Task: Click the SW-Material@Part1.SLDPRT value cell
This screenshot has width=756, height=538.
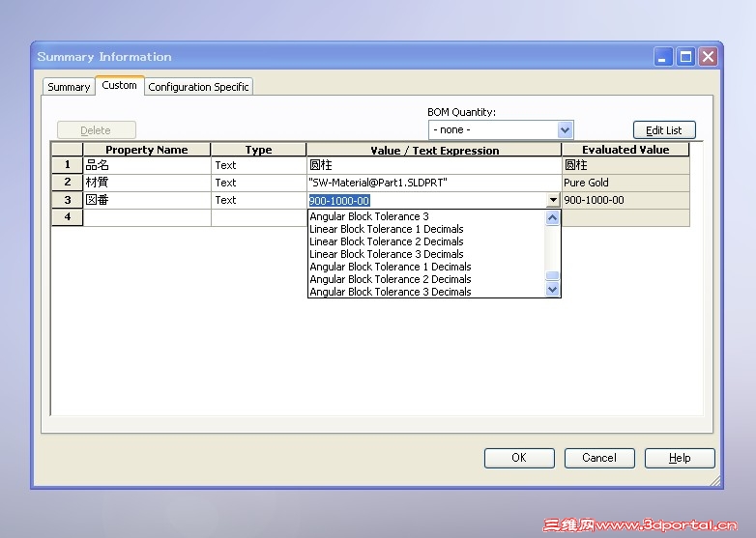Action: coord(434,182)
